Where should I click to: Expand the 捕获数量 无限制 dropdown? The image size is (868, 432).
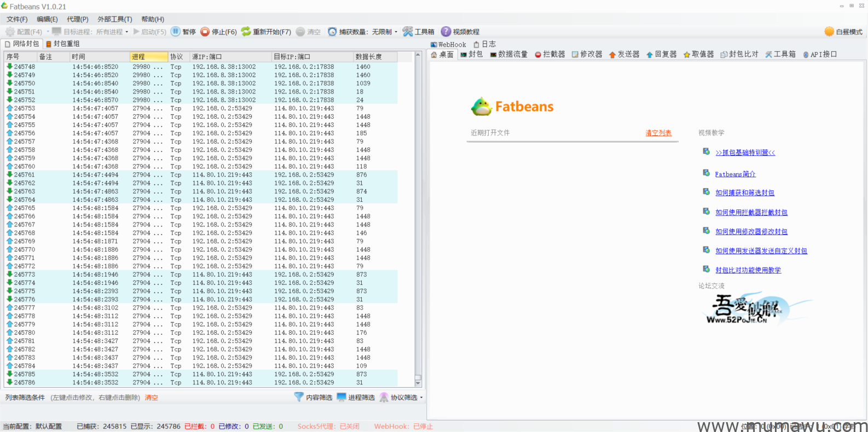click(396, 32)
